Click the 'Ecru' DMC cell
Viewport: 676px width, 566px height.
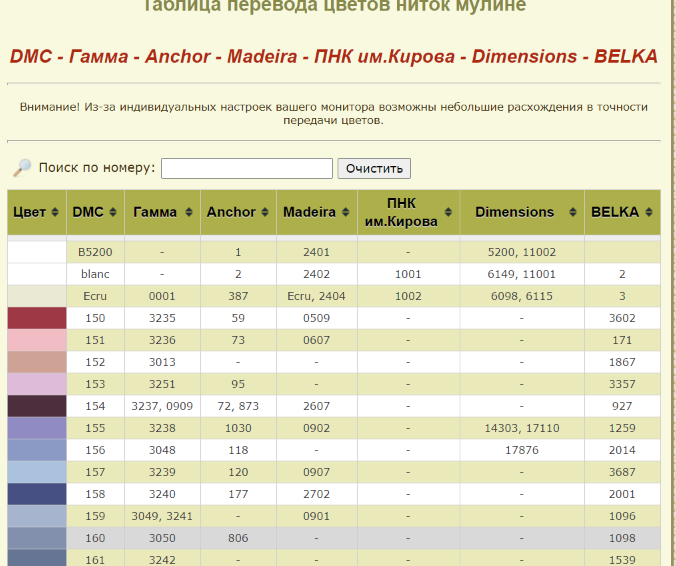pos(95,296)
